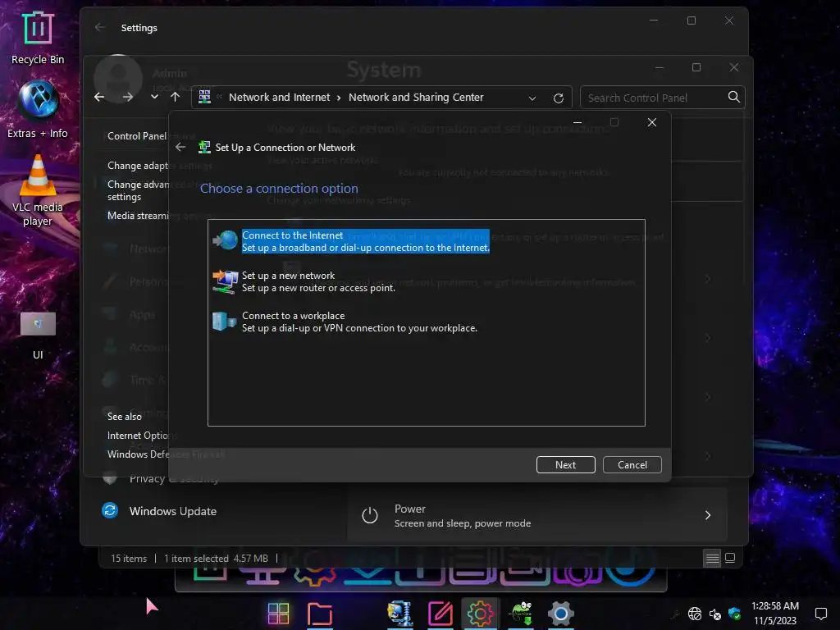This screenshot has width=840, height=630.
Task: Open Windows Update in Settings sidebar
Action: tap(172, 511)
